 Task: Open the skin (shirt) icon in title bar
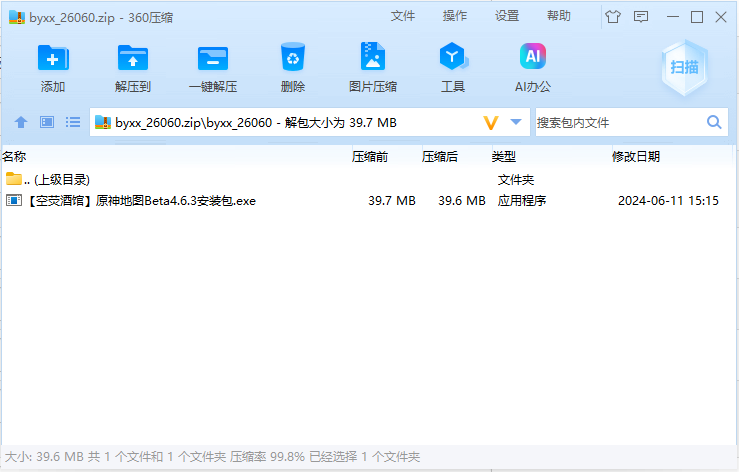pos(613,17)
